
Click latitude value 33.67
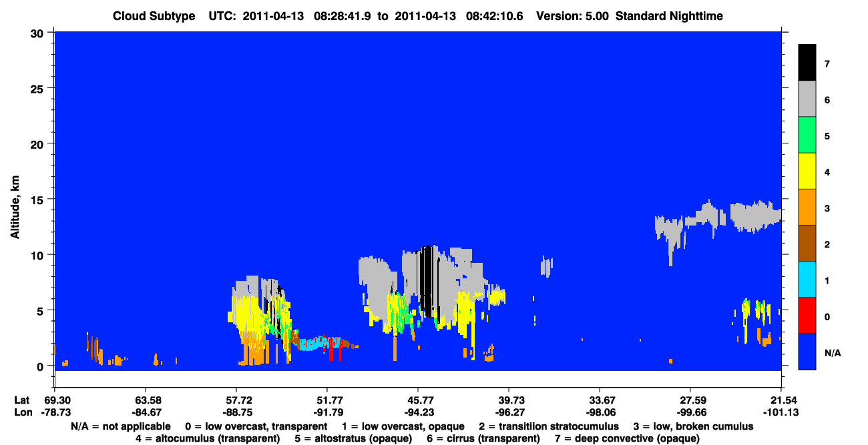pyautogui.click(x=600, y=400)
